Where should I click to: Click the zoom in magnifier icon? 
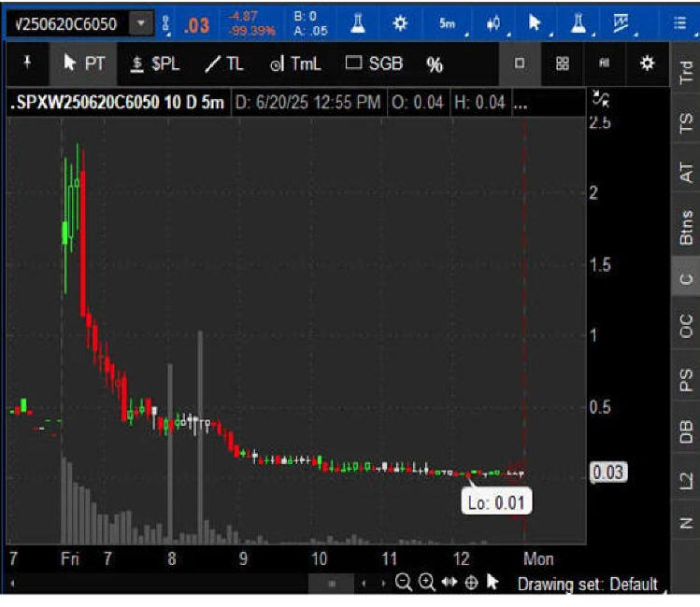click(427, 582)
